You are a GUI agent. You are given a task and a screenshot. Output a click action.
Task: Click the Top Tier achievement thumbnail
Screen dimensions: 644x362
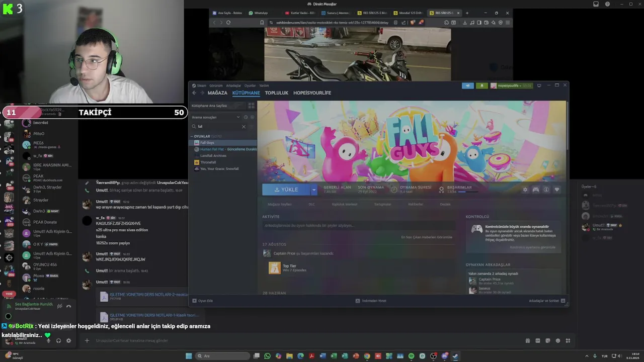coord(275,268)
